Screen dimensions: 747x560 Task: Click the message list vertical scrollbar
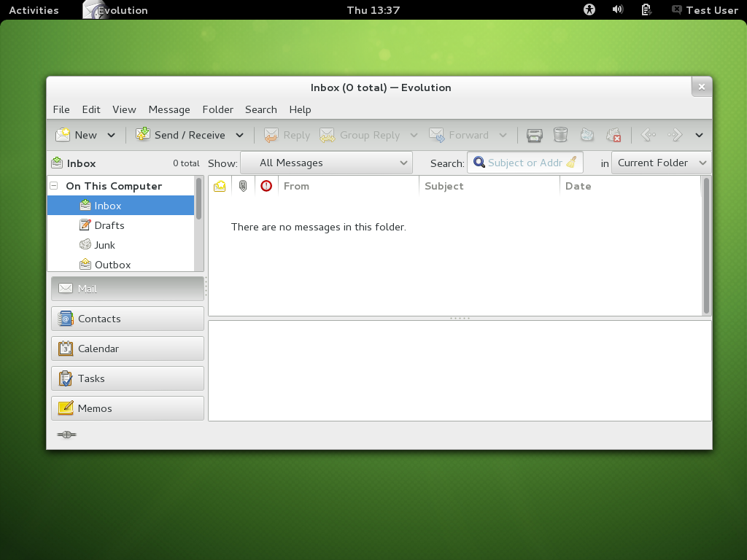706,246
